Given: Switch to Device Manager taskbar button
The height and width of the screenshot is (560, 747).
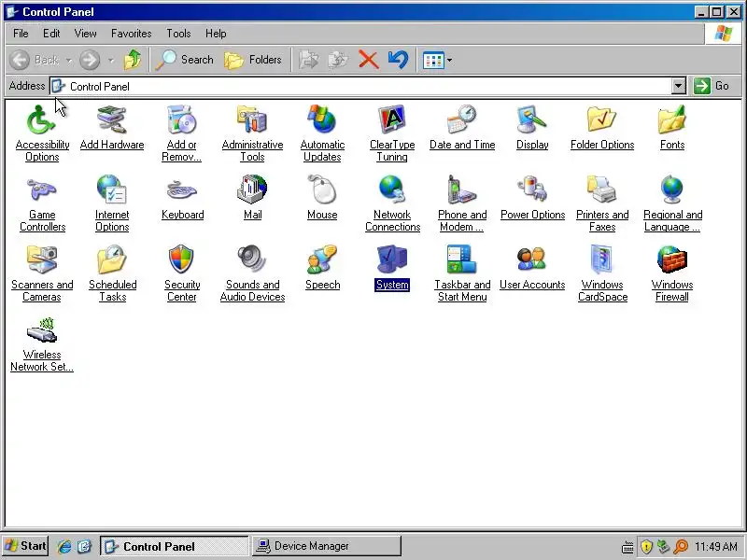Looking at the screenshot, I should point(326,546).
